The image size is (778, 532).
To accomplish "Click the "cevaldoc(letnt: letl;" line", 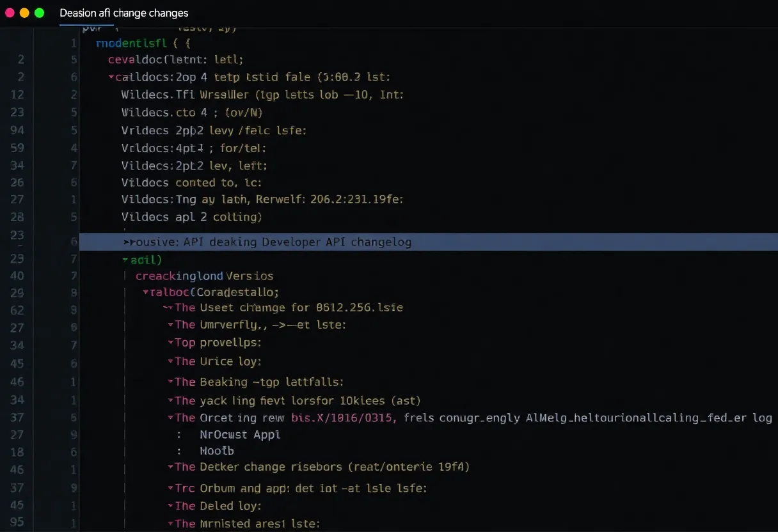I will tap(176, 60).
